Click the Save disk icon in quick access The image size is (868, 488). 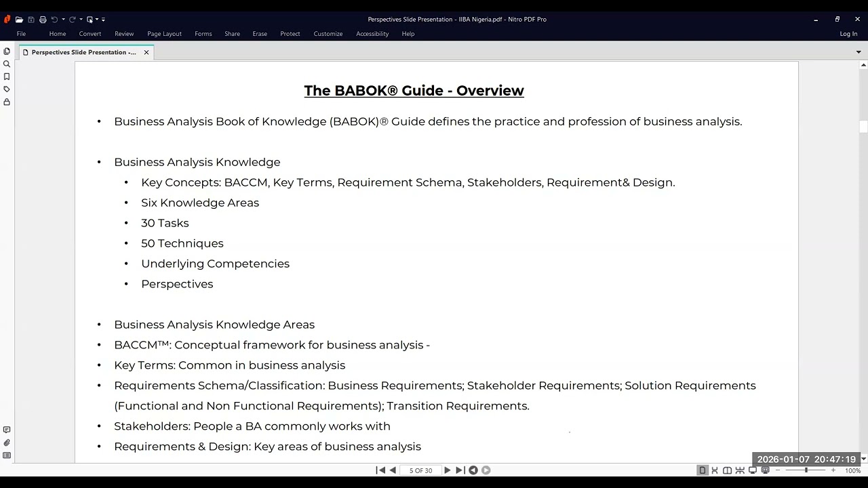pyautogui.click(x=31, y=20)
